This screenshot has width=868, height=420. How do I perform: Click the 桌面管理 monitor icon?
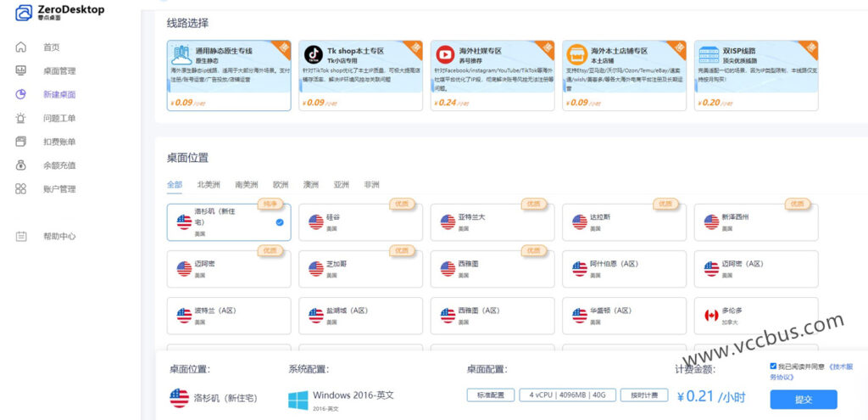[x=21, y=71]
